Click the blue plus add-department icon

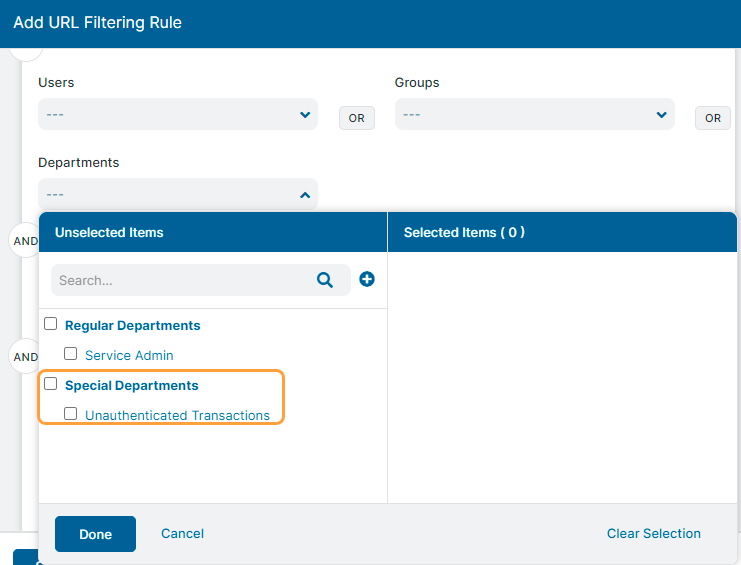[367, 279]
